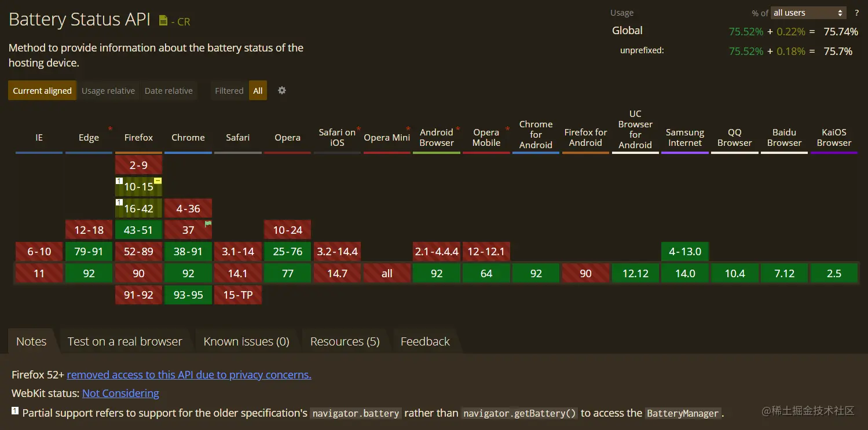The height and width of the screenshot is (430, 868).
Task: Click the spec document icon beside title
Action: (163, 20)
